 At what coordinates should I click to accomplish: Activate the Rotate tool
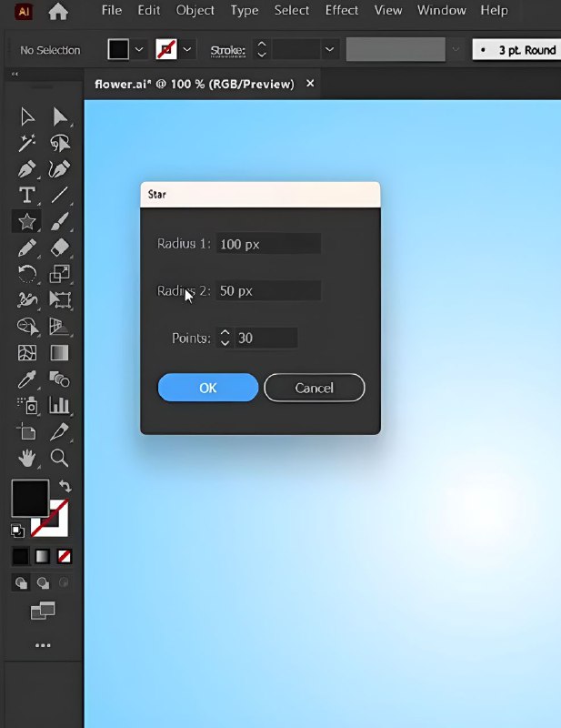point(27,274)
